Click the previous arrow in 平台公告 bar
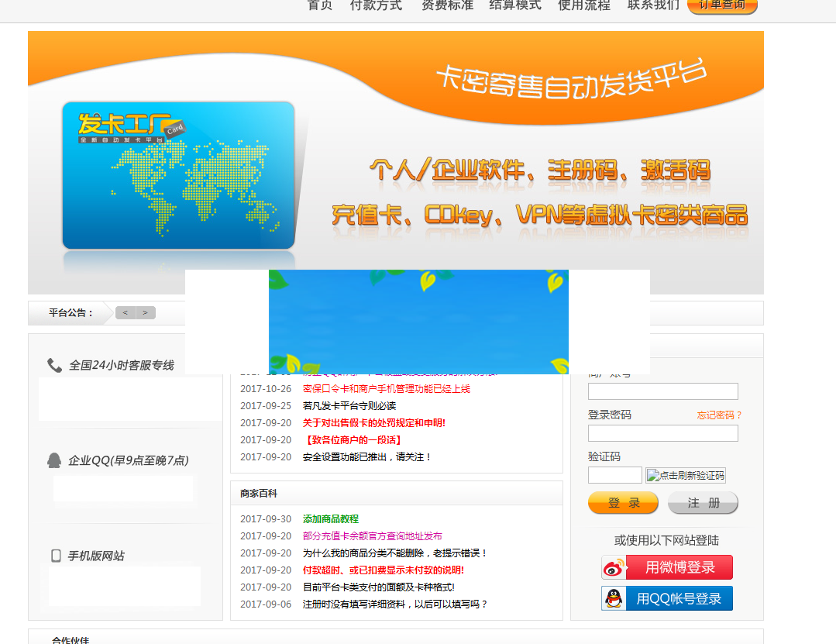Image resolution: width=836 pixels, height=644 pixels. tap(125, 312)
